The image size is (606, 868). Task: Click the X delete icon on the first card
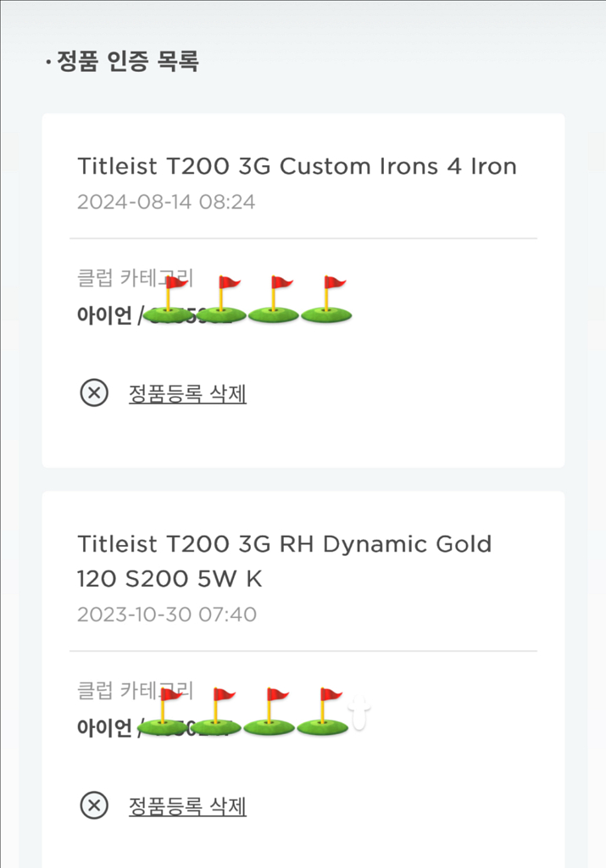(94, 393)
